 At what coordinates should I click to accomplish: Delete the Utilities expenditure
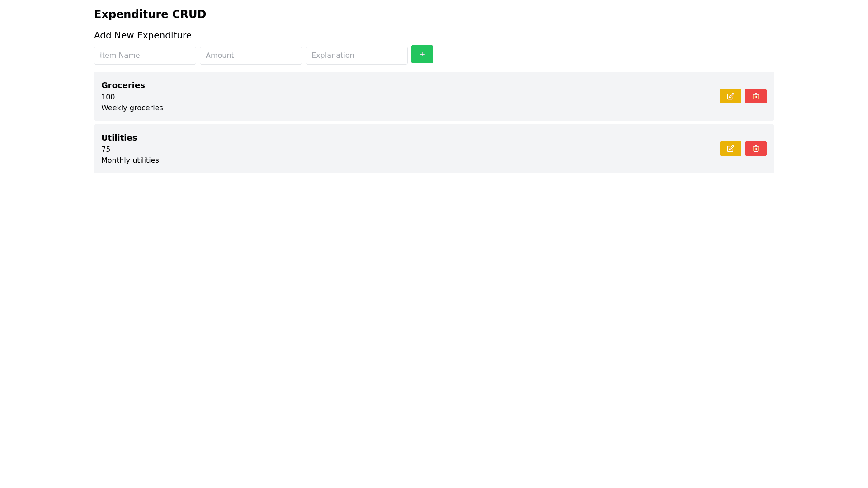[755, 149]
